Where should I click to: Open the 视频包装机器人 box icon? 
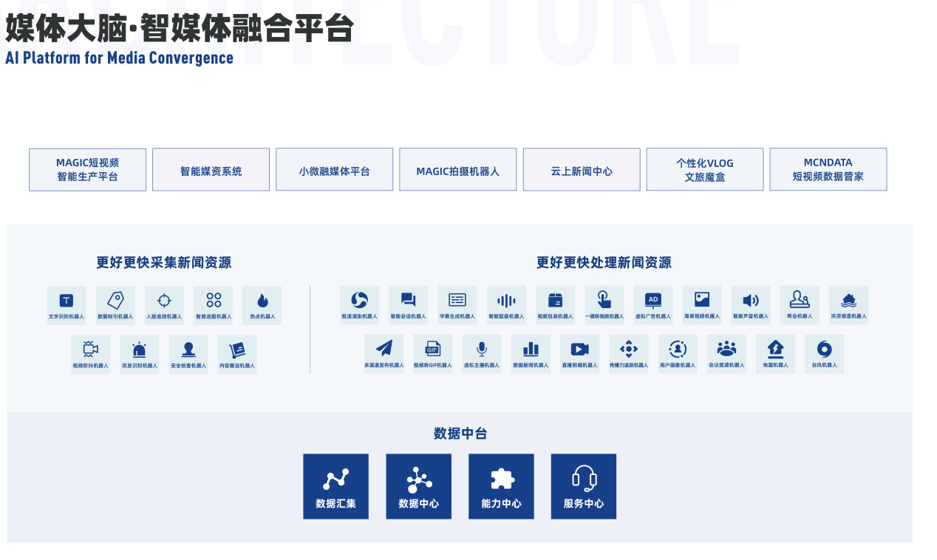(x=556, y=300)
